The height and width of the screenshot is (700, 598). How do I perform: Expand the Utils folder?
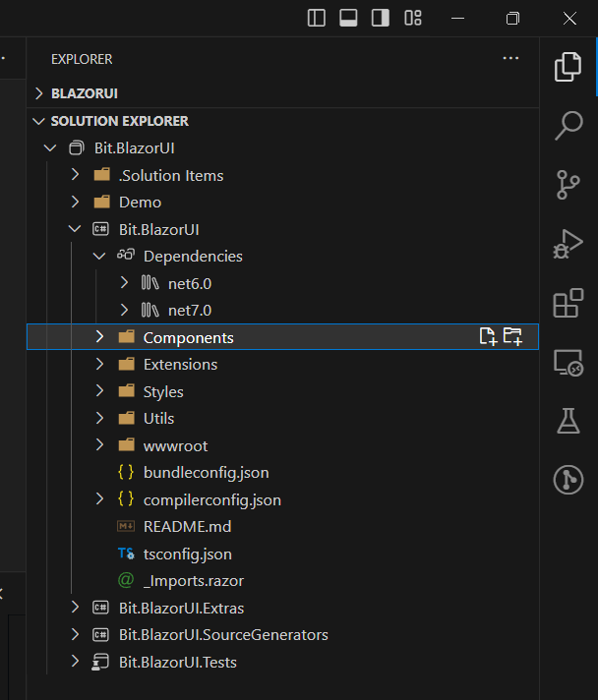coord(99,418)
